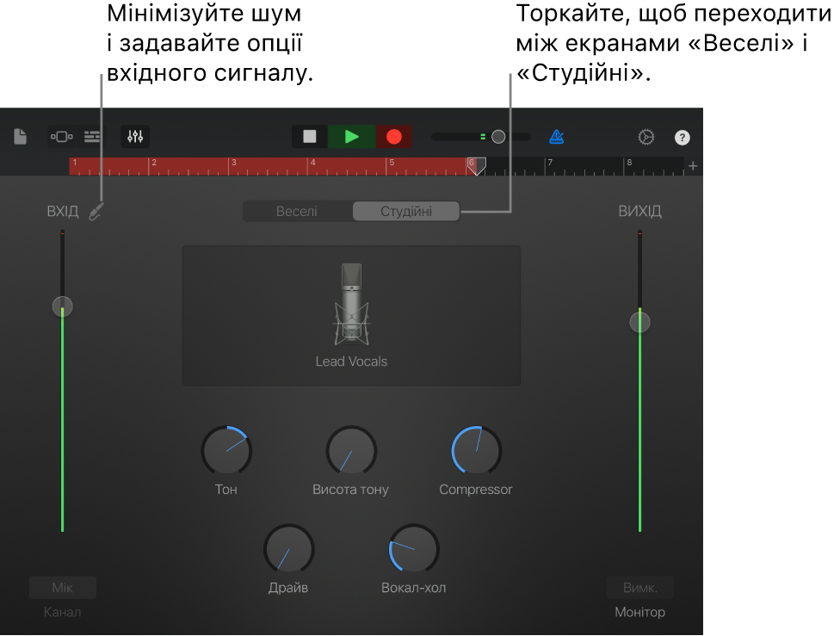840x636 pixels.
Task: Click the Монітор label
Action: [x=640, y=612]
